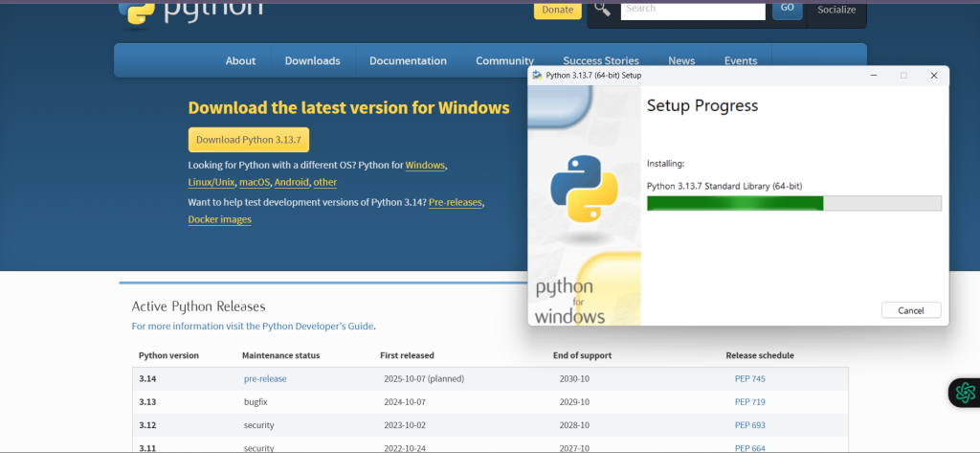Close the Python 3.13.7 Setup window

[x=933, y=75]
